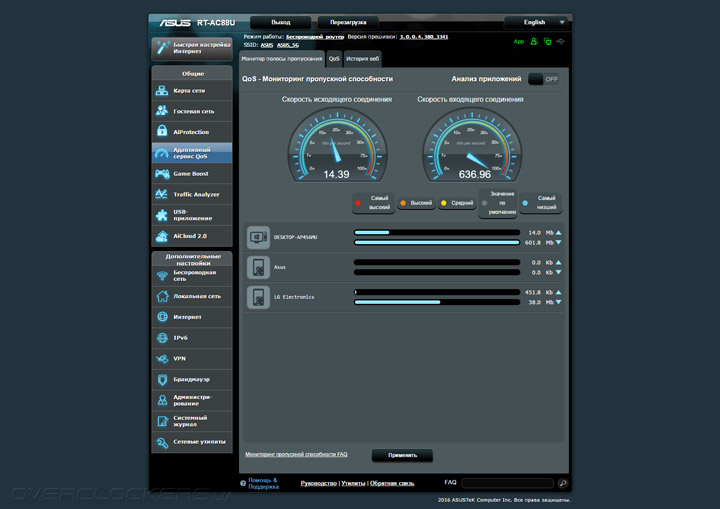Open AiCloud 2.0 section
This screenshot has height=509, width=720.
click(190, 236)
